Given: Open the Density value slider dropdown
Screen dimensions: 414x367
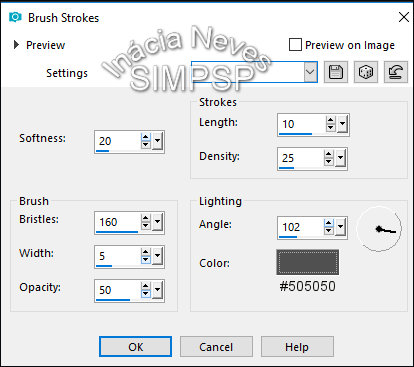Looking at the screenshot, I should pos(340,158).
